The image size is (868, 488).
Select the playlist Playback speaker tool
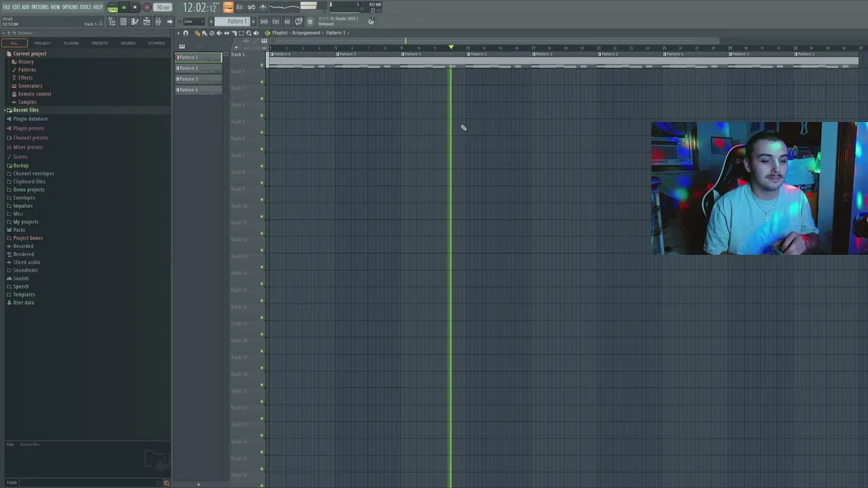click(256, 33)
